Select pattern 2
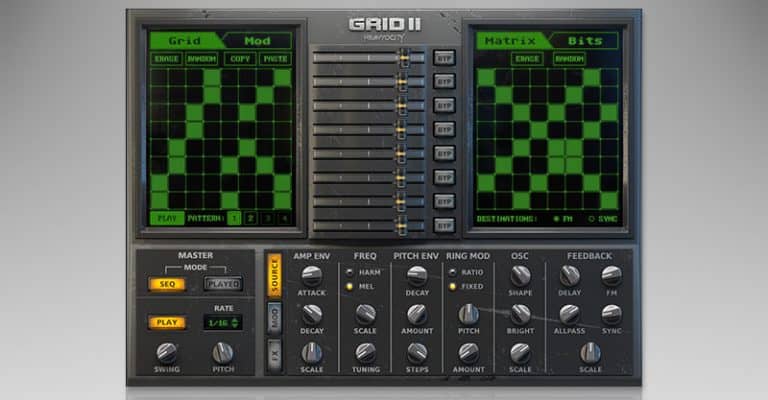Image resolution: width=768 pixels, height=400 pixels. (x=251, y=218)
